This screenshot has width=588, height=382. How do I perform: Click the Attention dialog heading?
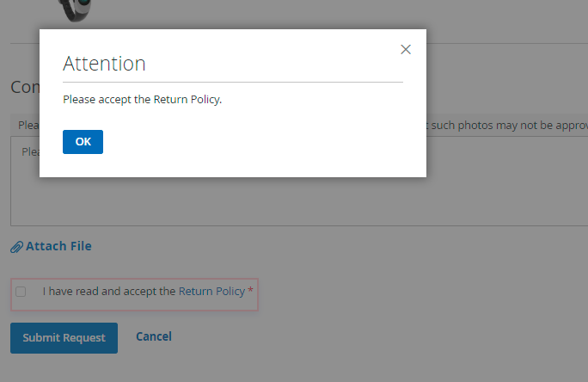pyautogui.click(x=104, y=64)
